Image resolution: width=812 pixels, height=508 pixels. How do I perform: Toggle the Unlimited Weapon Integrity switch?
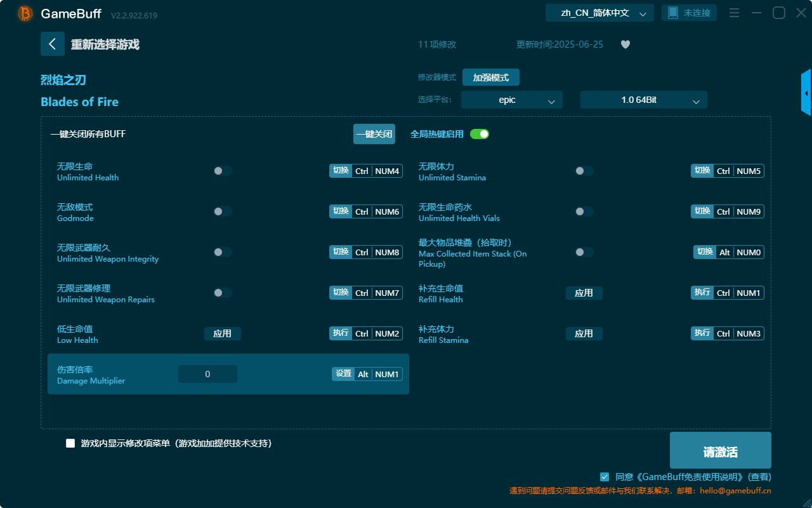(x=222, y=251)
